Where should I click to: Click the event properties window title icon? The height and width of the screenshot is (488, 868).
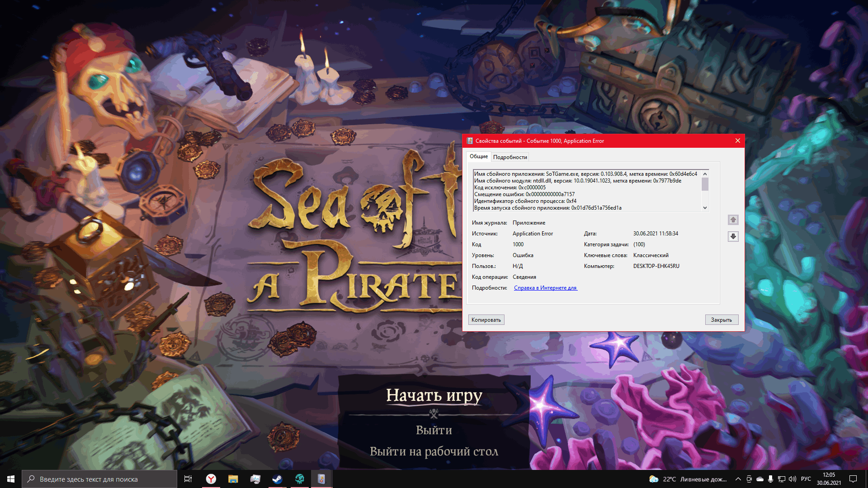pos(470,141)
